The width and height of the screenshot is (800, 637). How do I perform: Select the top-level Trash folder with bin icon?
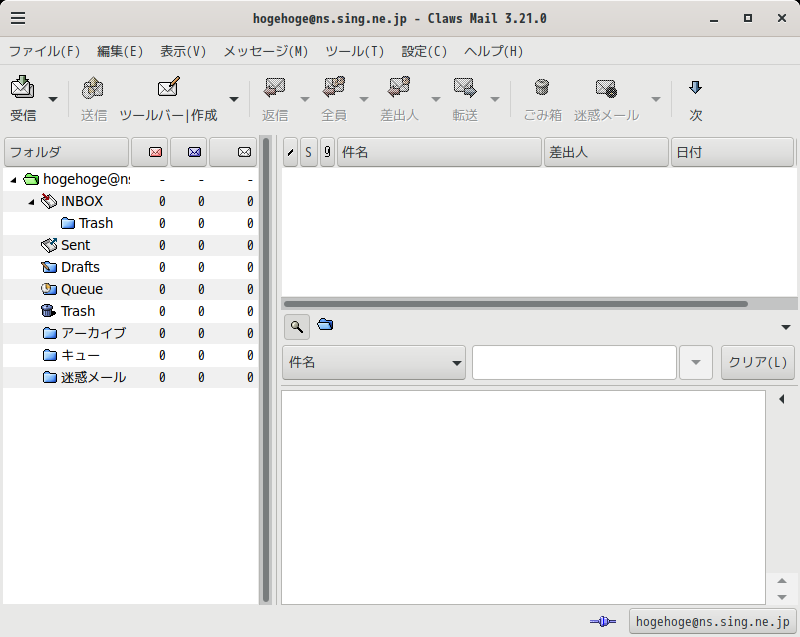pos(78,311)
